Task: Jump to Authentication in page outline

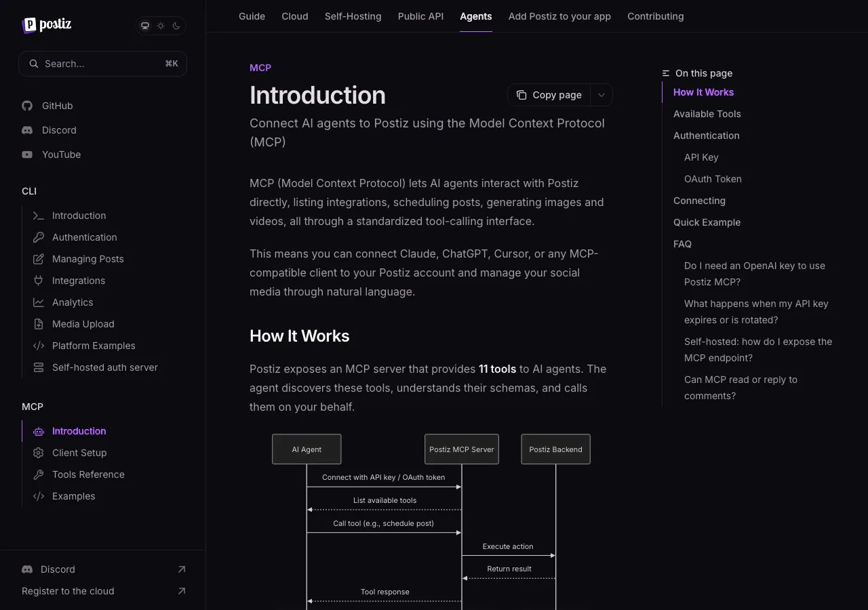Action: tap(707, 136)
